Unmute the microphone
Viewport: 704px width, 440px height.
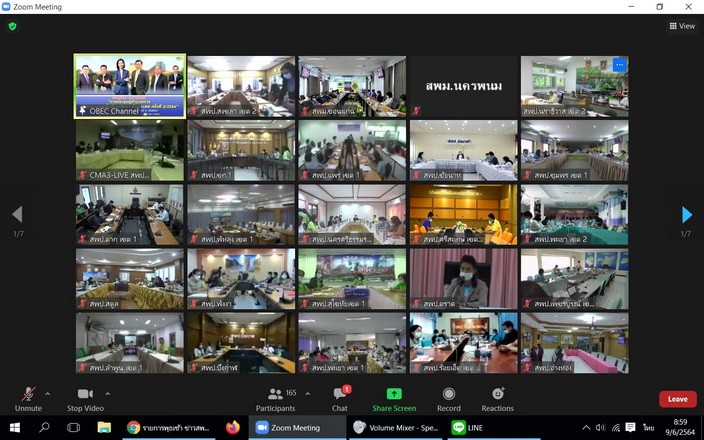coord(28,395)
